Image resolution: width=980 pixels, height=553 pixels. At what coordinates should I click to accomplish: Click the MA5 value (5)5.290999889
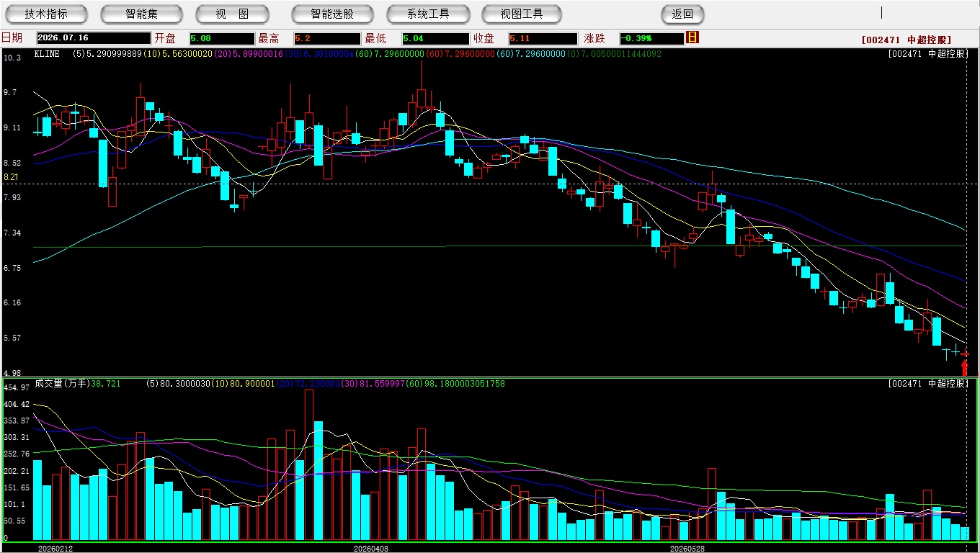[x=107, y=53]
